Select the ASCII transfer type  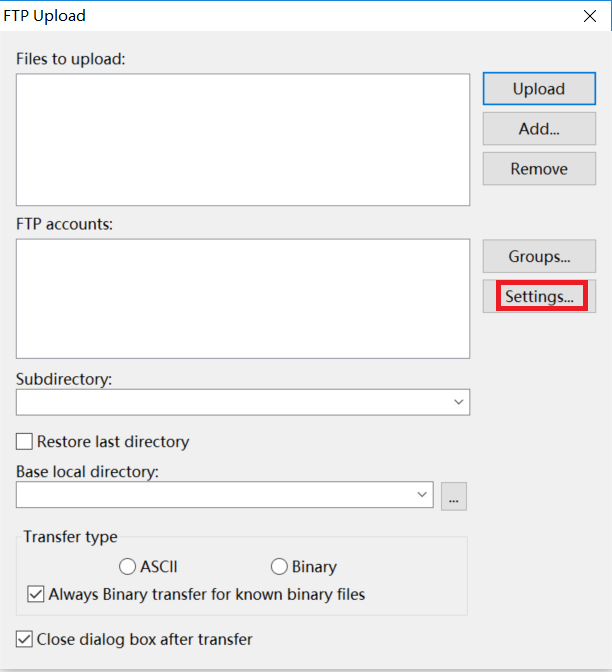tap(128, 567)
